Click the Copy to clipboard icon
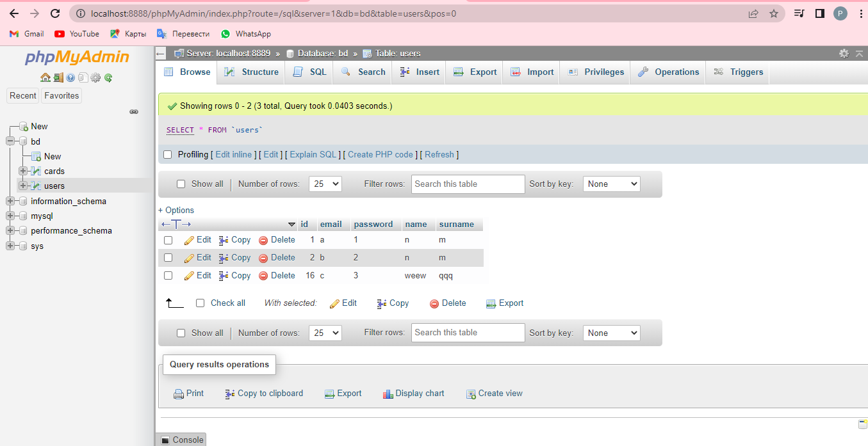This screenshot has height=446, width=868. tap(230, 394)
